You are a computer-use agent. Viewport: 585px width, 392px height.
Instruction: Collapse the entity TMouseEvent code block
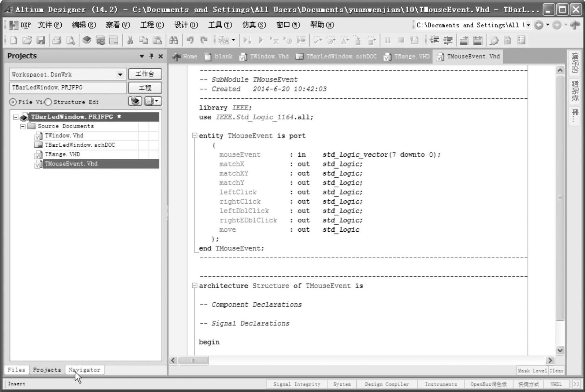point(195,136)
